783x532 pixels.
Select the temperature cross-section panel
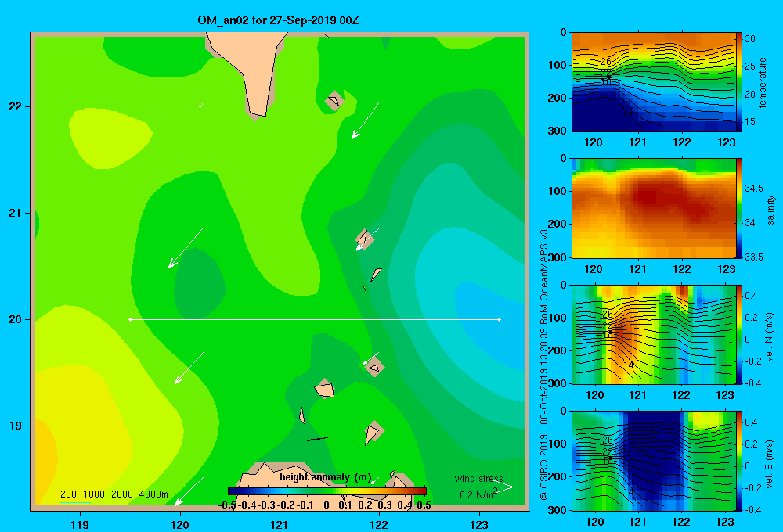653,82
